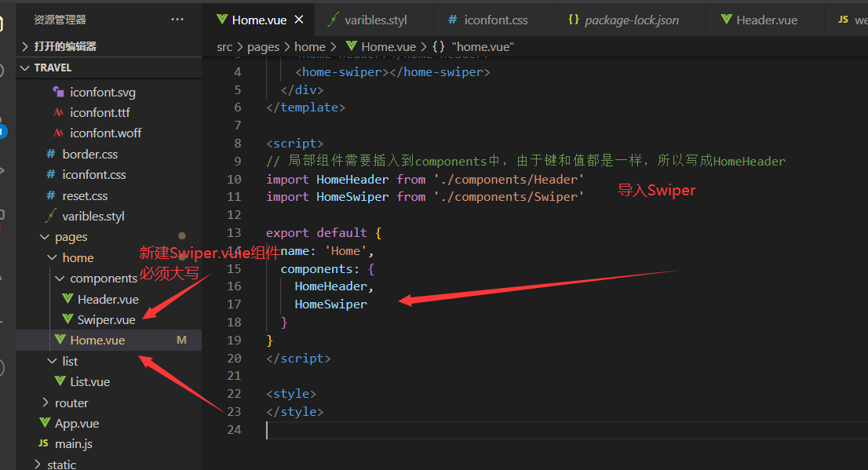Click the {} icon on the package-lock.json tab
The height and width of the screenshot is (470, 868).
(x=574, y=19)
